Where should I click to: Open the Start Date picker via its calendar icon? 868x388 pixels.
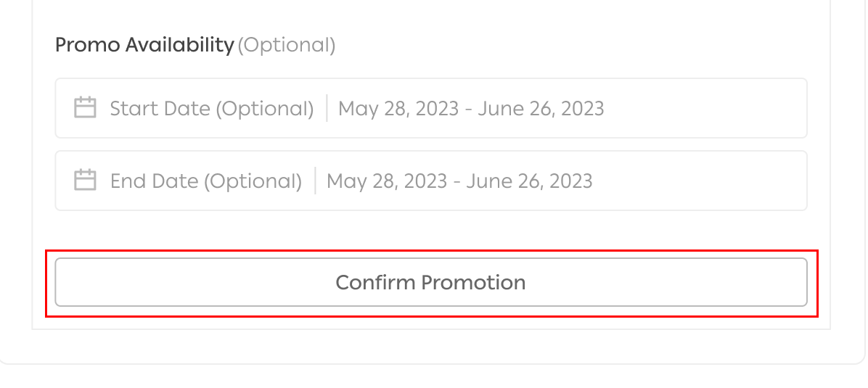86,108
